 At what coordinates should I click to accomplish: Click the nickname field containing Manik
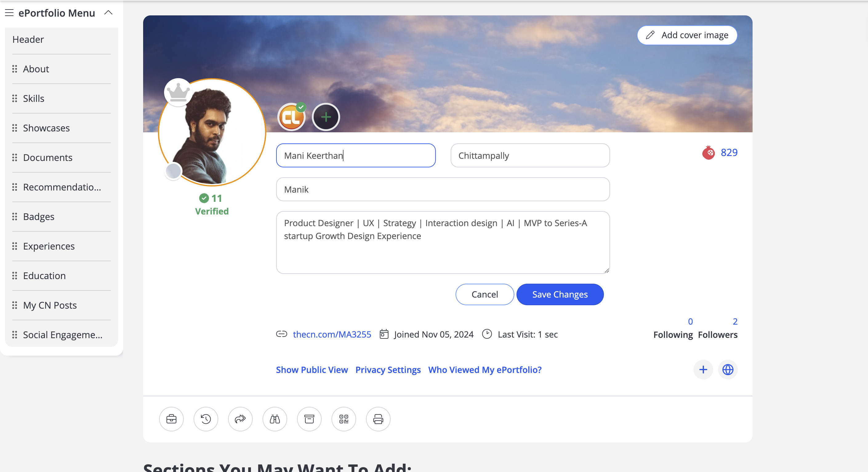tap(443, 189)
